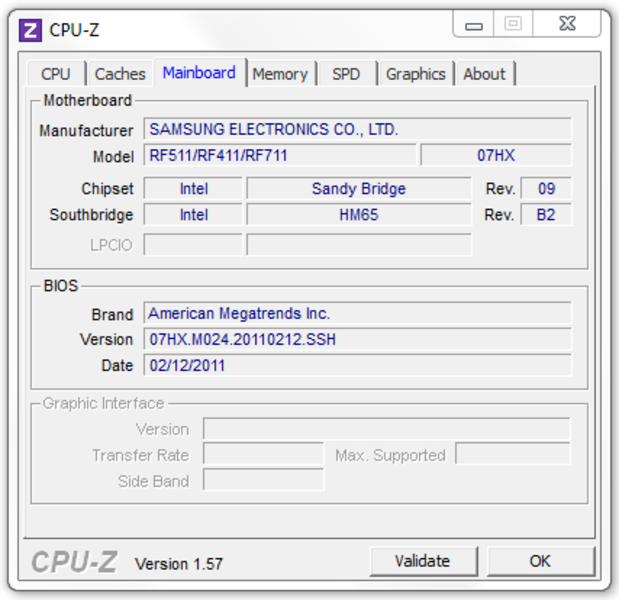Image resolution: width=619 pixels, height=600 pixels.
Task: Open the Memory tab
Action: click(280, 74)
